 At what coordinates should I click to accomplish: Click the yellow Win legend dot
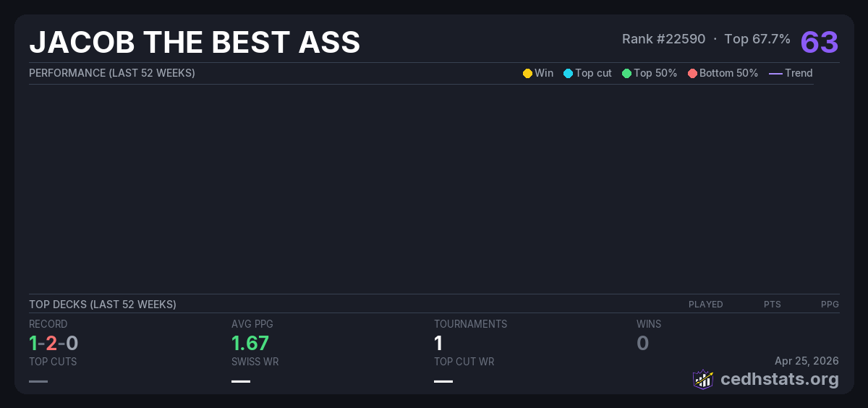pos(527,73)
